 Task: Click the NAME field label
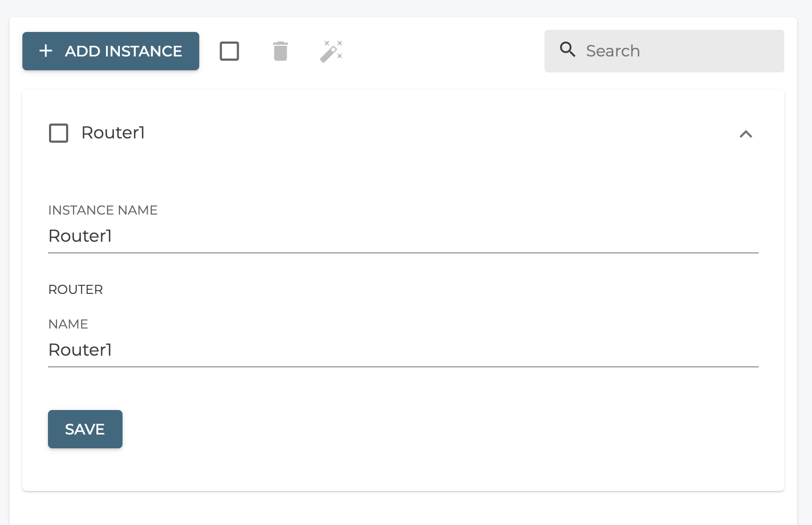point(68,324)
